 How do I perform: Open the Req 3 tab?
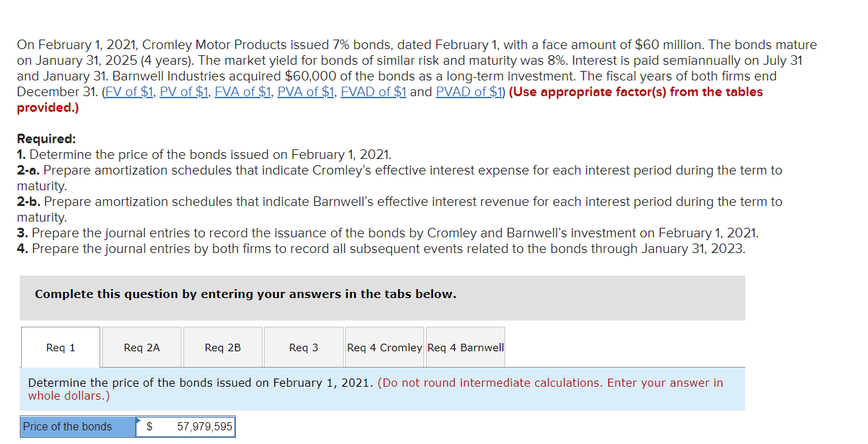pos(303,347)
